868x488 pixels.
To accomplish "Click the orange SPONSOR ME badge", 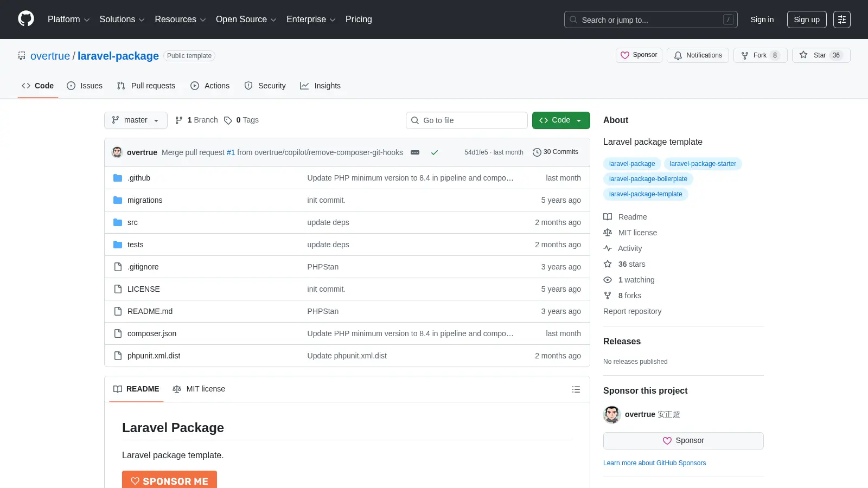I will 169,480.
